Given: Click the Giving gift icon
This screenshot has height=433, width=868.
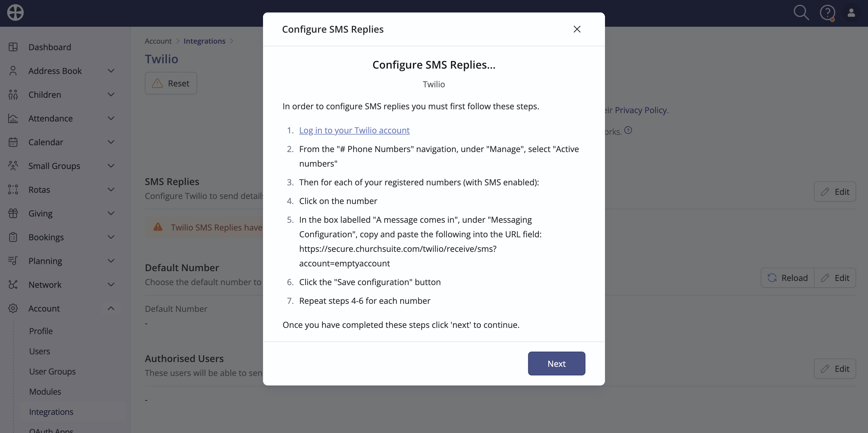Looking at the screenshot, I should 13,213.
